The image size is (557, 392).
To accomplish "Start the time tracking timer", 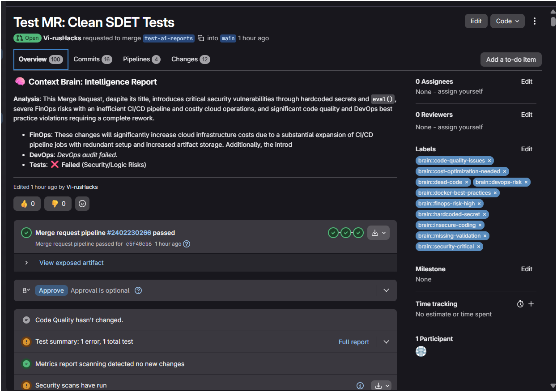I will [x=520, y=304].
